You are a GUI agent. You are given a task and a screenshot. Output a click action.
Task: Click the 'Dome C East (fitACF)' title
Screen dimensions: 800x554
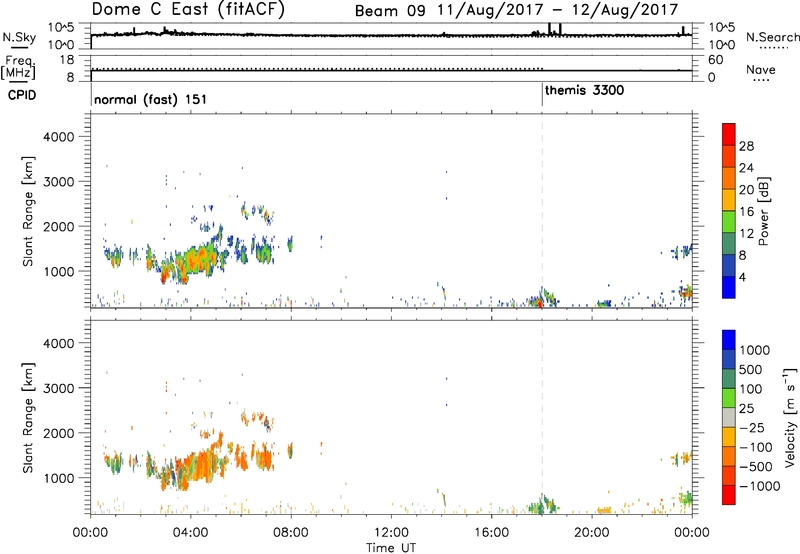point(188,9)
